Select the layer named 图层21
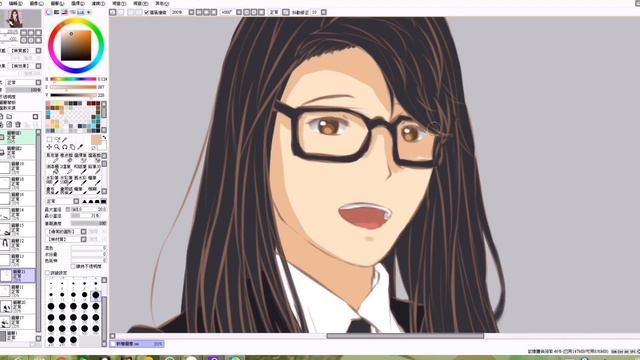 (x=18, y=276)
